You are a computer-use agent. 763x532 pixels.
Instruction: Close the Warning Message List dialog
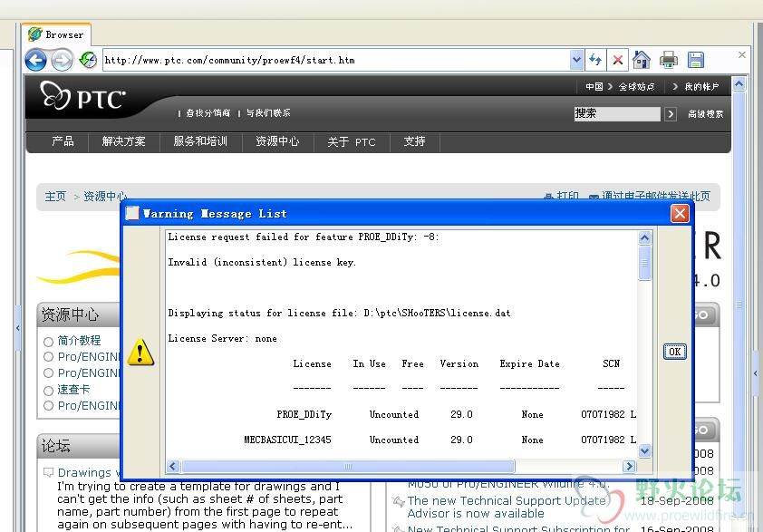tap(680, 213)
